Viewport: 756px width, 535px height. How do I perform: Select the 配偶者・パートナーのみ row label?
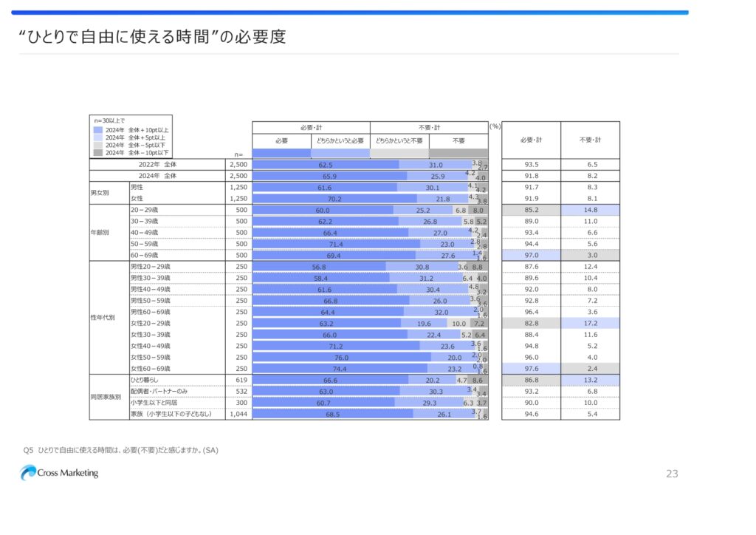(159, 391)
